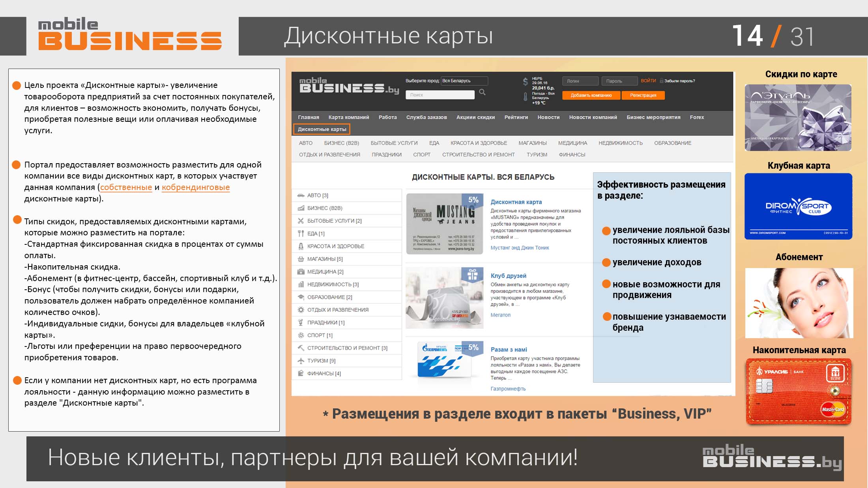Click the graduation cap icon for ОБРАЗОВАНИЕ
This screenshot has height=488, width=868.
point(301,297)
